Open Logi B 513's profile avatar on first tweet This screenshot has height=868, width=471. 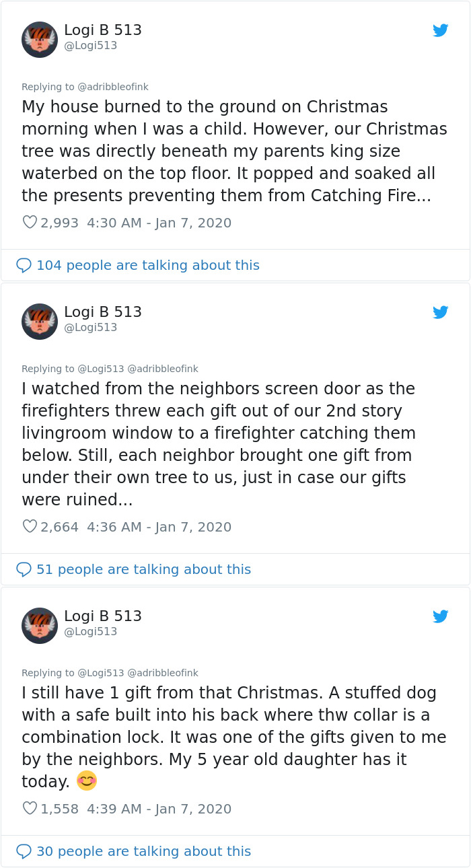(39, 39)
